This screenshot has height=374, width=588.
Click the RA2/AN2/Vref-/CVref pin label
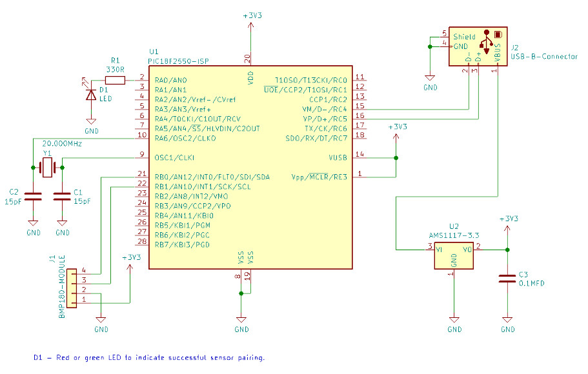click(196, 100)
